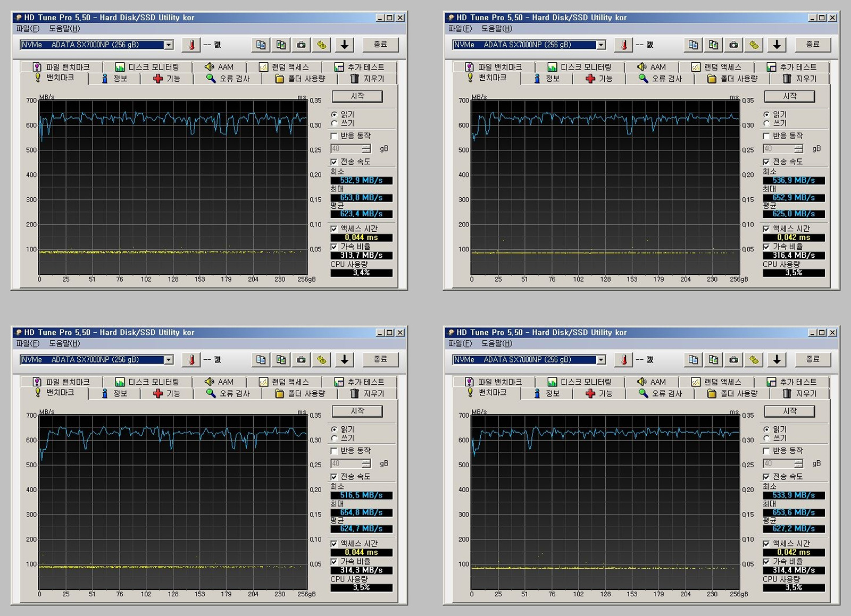Uncheck the 전송 속도 checkbox
This screenshot has width=851, height=616.
pyautogui.click(x=333, y=162)
